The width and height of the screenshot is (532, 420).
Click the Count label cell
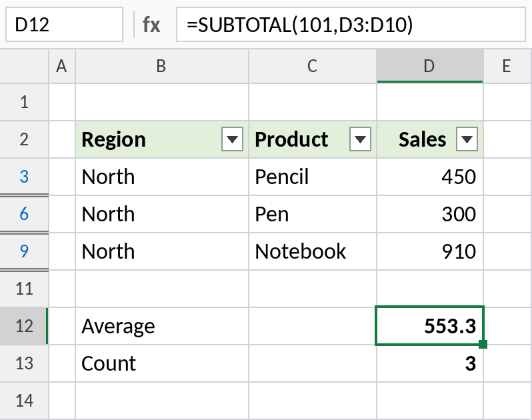coord(162,363)
